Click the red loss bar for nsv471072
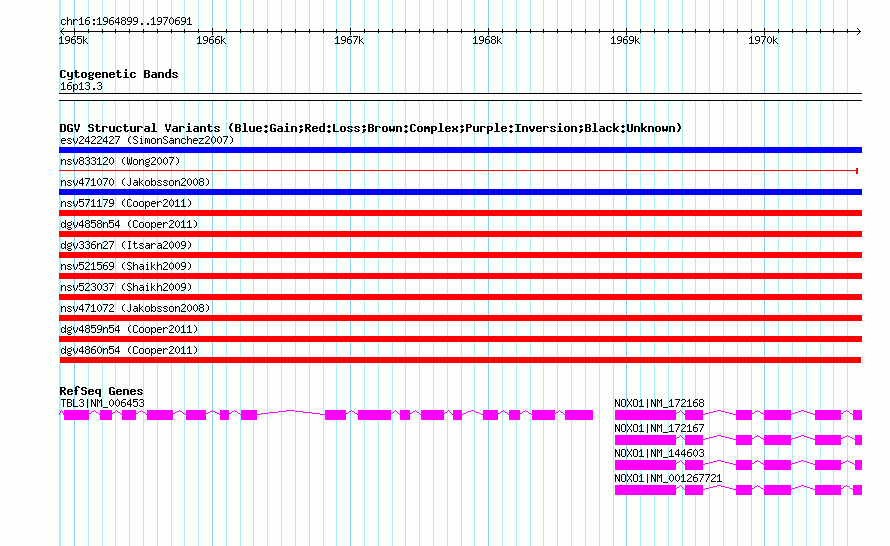 (x=460, y=318)
